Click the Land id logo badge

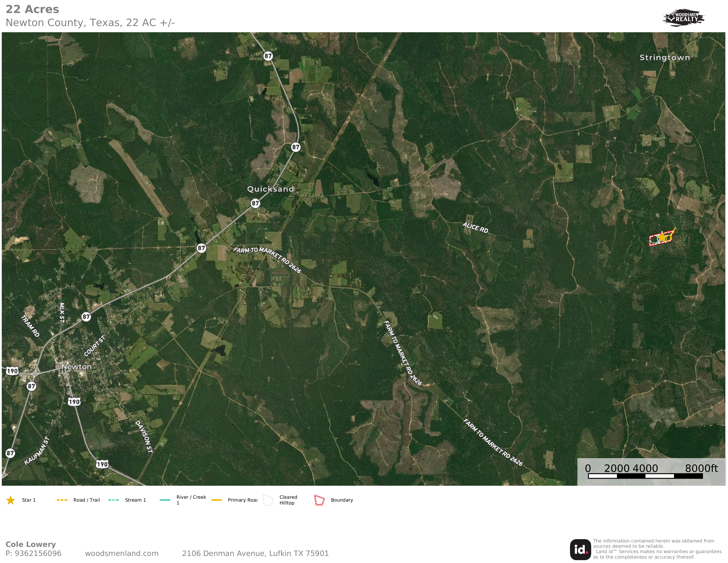580,549
